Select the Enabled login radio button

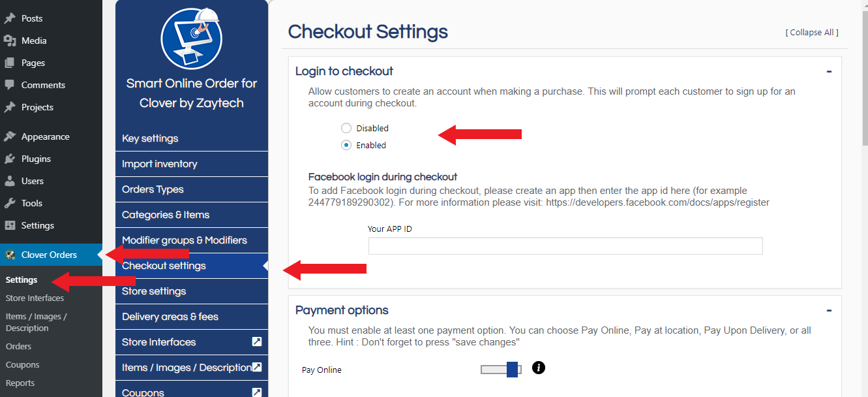click(x=346, y=145)
